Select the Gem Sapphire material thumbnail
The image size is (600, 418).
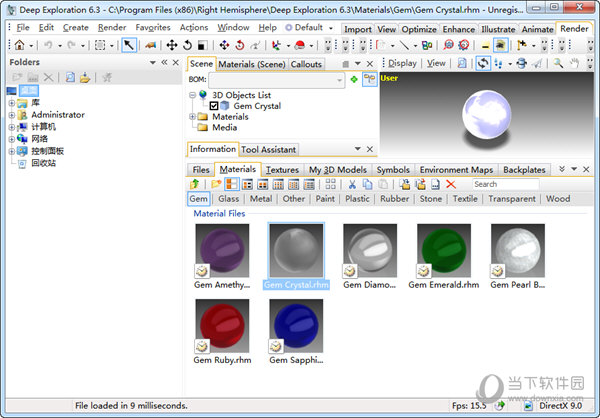[296, 326]
